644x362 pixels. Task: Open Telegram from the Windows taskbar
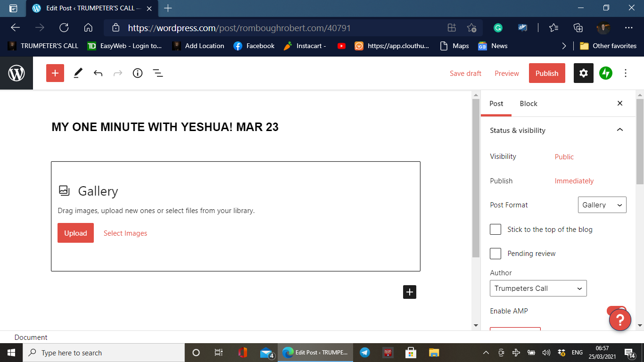[x=364, y=353]
